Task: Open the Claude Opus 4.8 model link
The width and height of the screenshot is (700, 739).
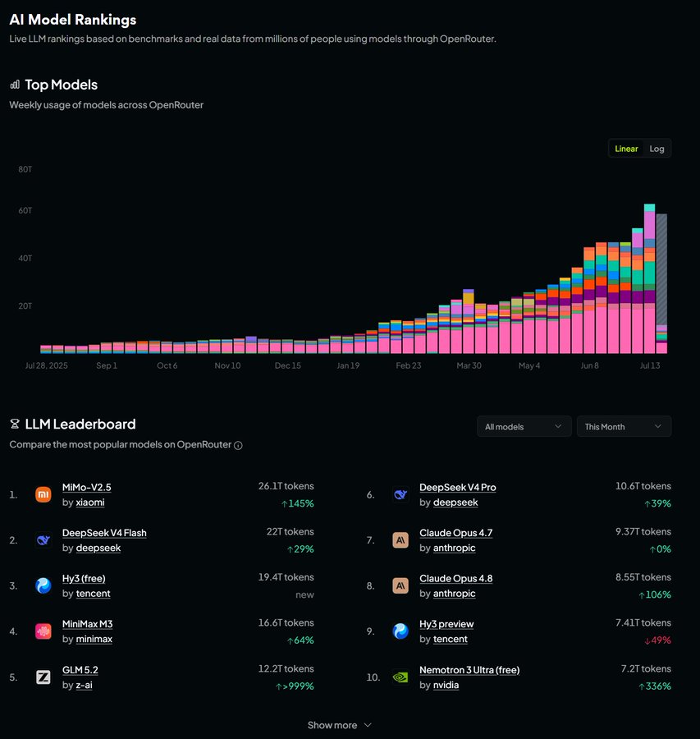Action: [x=456, y=578]
